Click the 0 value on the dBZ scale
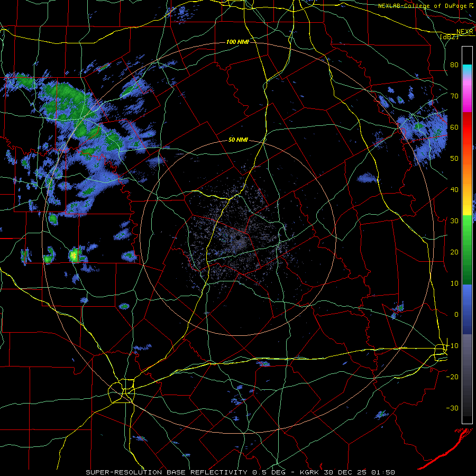 [456, 315]
